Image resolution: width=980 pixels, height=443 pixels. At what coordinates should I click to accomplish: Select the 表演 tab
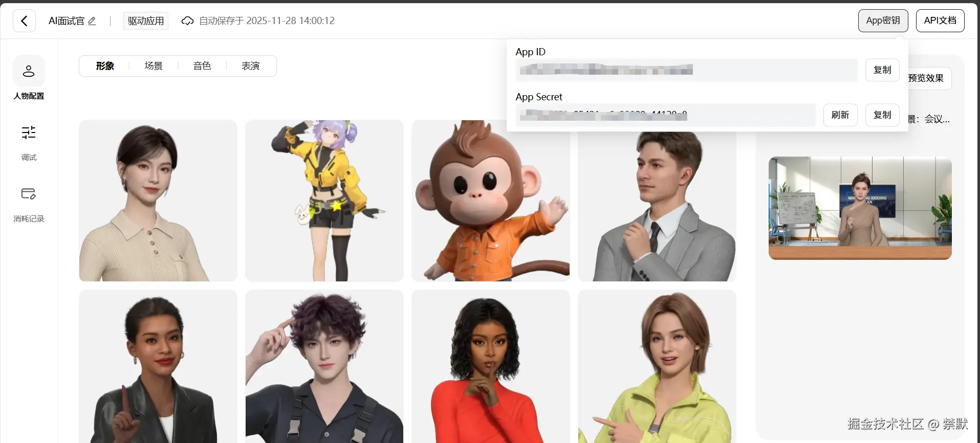pyautogui.click(x=251, y=66)
